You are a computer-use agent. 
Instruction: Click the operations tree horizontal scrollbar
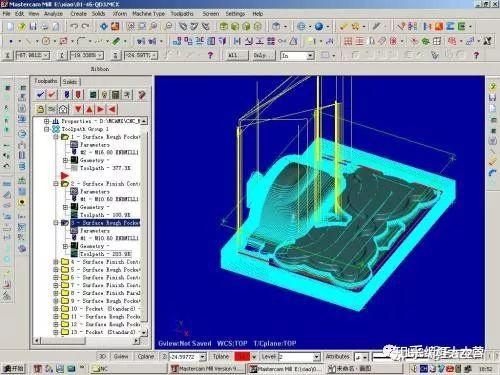click(x=87, y=341)
